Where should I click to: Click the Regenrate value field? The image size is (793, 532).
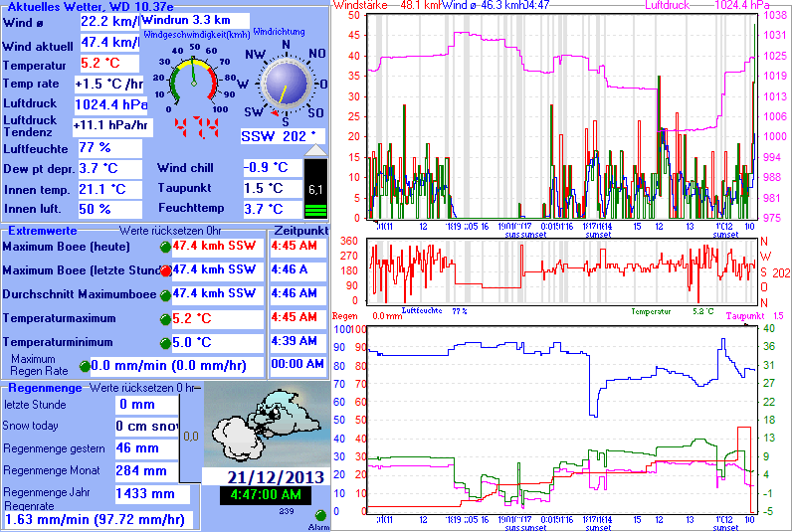click(x=99, y=520)
